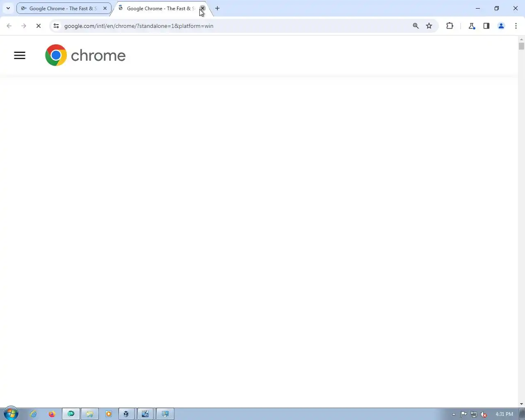
Task: Click the page scrollbar down arrow
Action: point(521,404)
